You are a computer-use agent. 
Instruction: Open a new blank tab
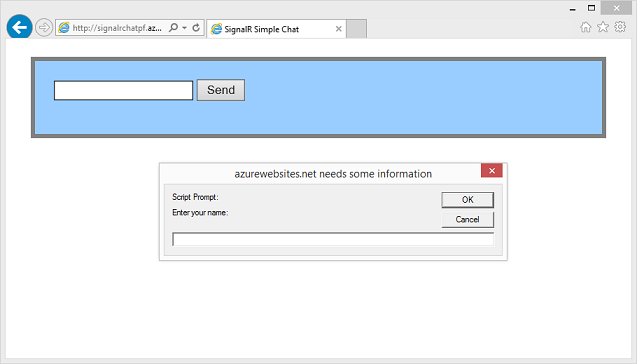pyautogui.click(x=357, y=29)
